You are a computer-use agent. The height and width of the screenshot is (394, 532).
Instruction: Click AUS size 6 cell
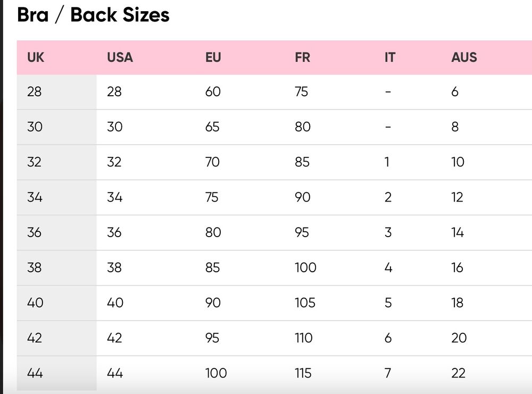(455, 91)
